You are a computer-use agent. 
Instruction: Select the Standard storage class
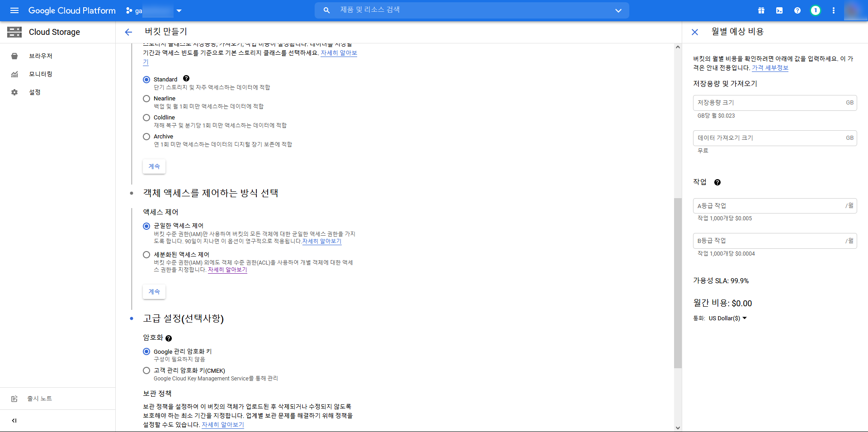(x=146, y=80)
